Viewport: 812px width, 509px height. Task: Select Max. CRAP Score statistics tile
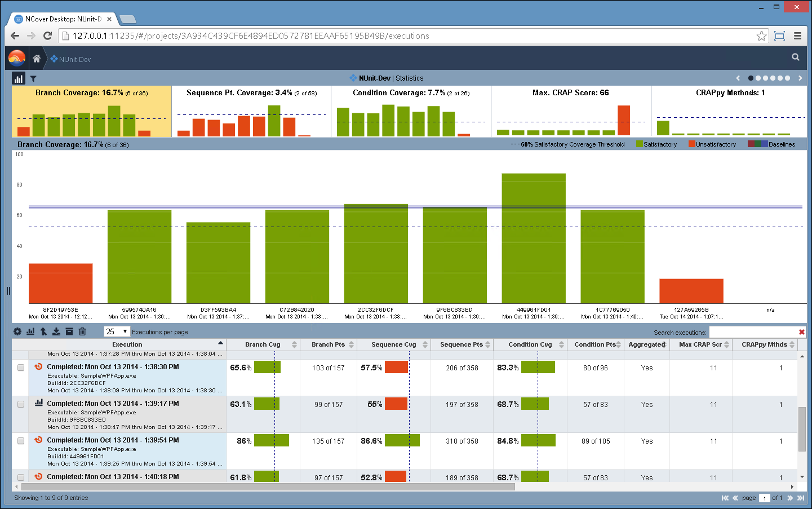tap(571, 112)
